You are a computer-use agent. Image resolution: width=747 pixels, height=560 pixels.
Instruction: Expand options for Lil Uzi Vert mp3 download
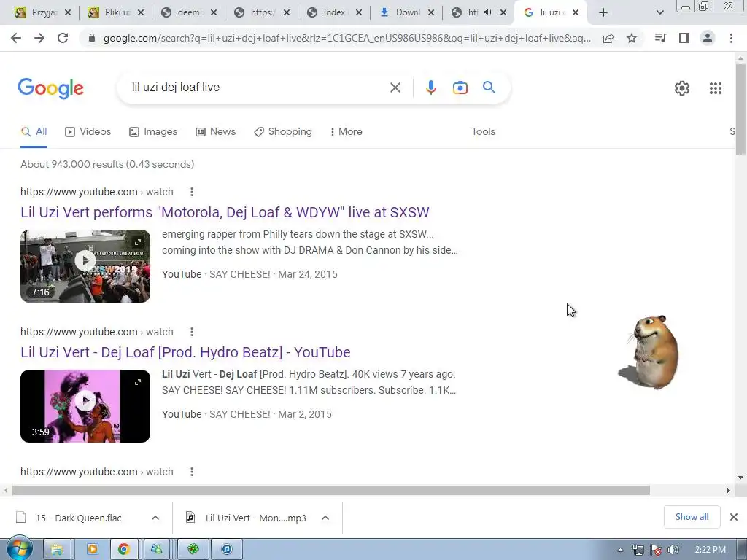pos(325,518)
